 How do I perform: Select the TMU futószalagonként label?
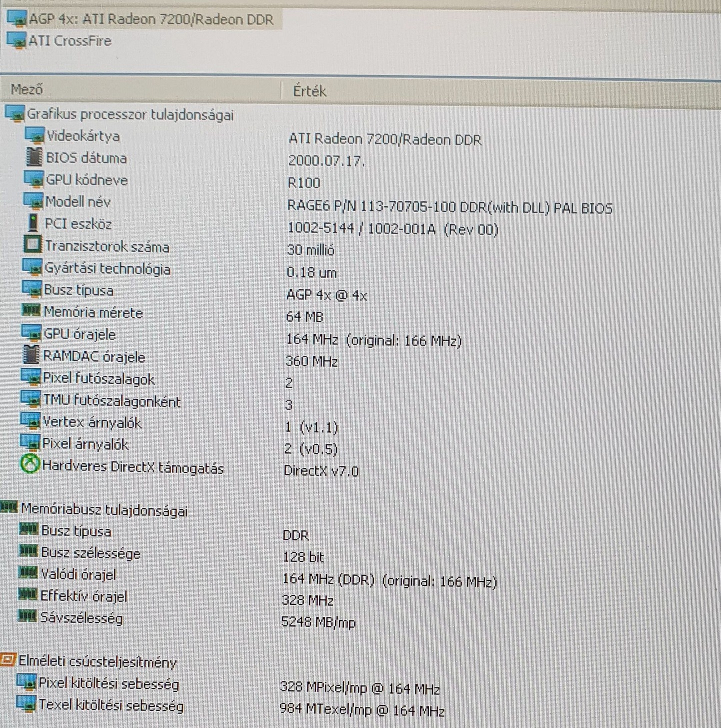pyautogui.click(x=111, y=401)
